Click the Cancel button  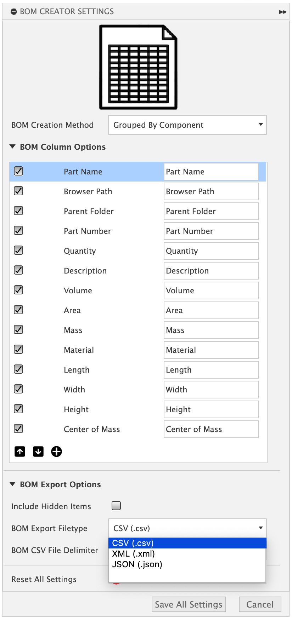click(260, 604)
